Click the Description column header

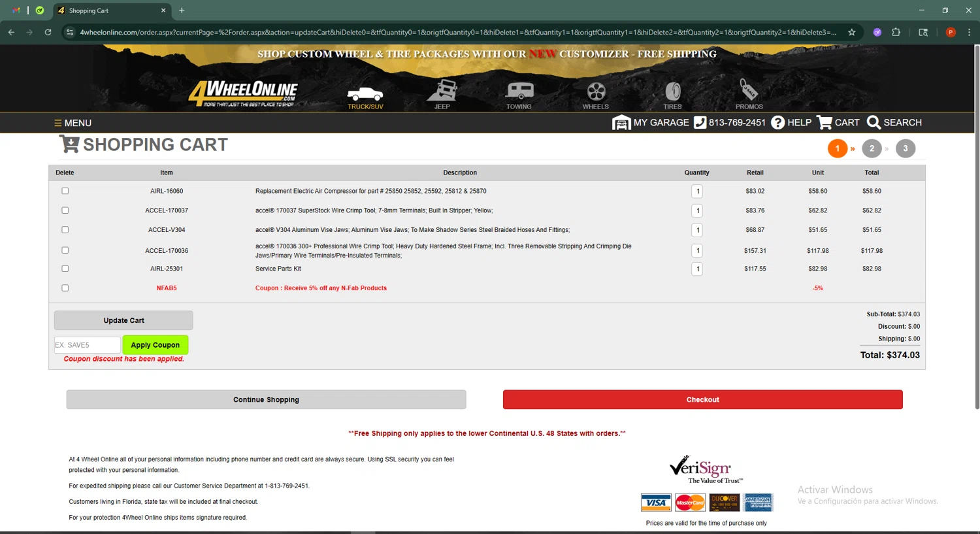pyautogui.click(x=460, y=173)
